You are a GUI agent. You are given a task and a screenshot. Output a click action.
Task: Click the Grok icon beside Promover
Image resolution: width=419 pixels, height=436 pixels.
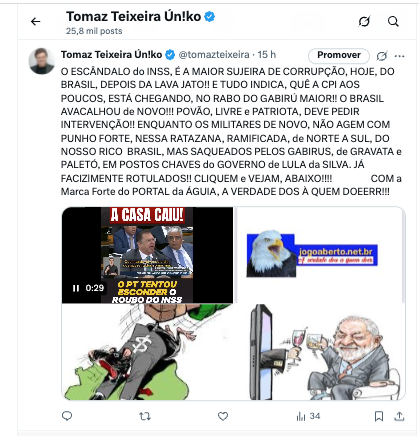pyautogui.click(x=382, y=56)
